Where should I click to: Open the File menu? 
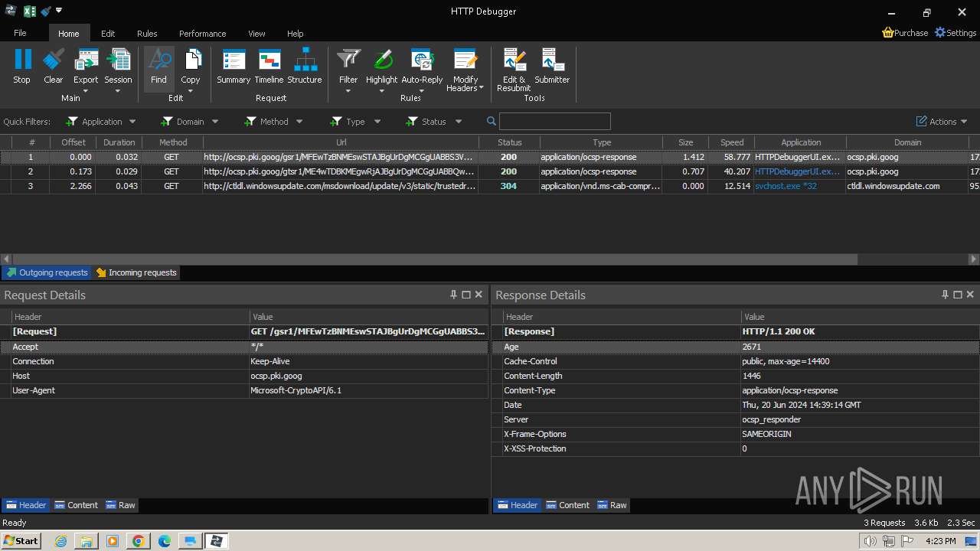[x=20, y=34]
